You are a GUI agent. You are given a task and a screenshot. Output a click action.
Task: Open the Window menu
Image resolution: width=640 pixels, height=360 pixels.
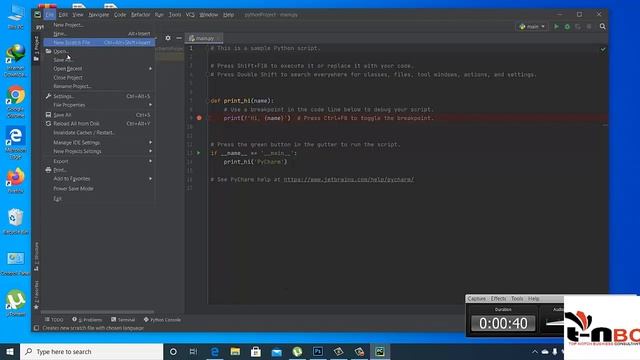pos(209,15)
